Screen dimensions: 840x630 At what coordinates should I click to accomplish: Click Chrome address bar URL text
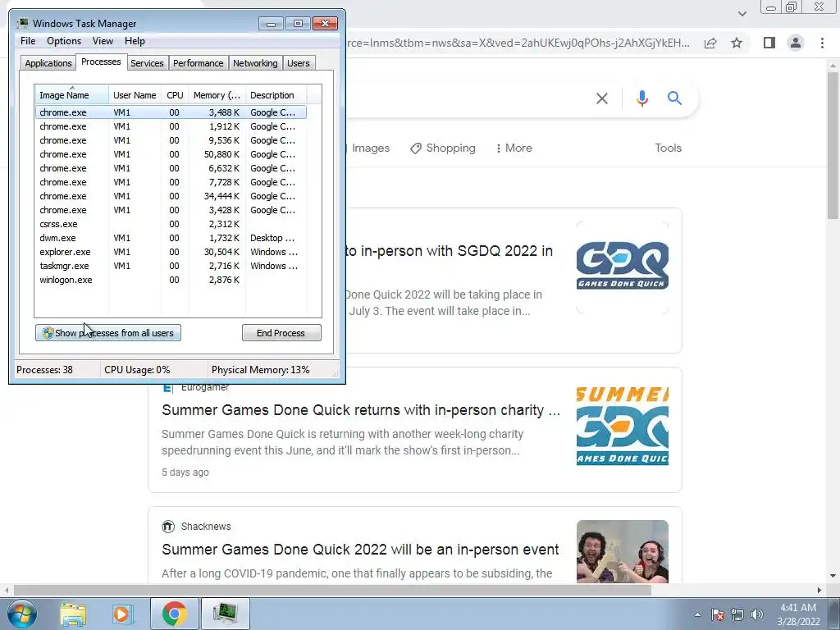tap(518, 43)
